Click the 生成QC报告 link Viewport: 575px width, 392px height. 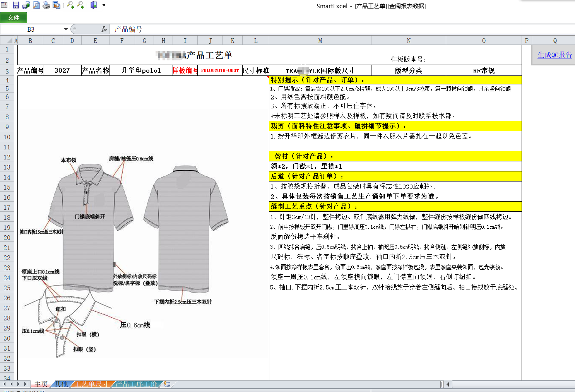click(x=554, y=55)
